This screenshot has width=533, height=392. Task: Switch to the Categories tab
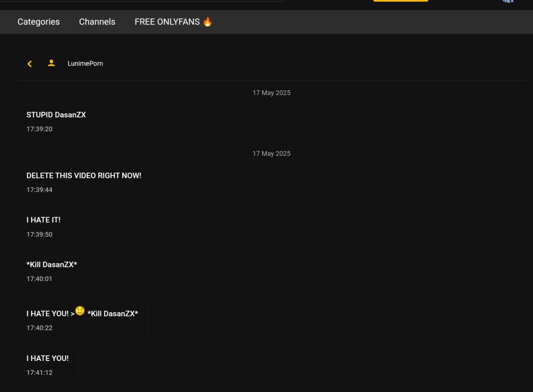coord(38,22)
